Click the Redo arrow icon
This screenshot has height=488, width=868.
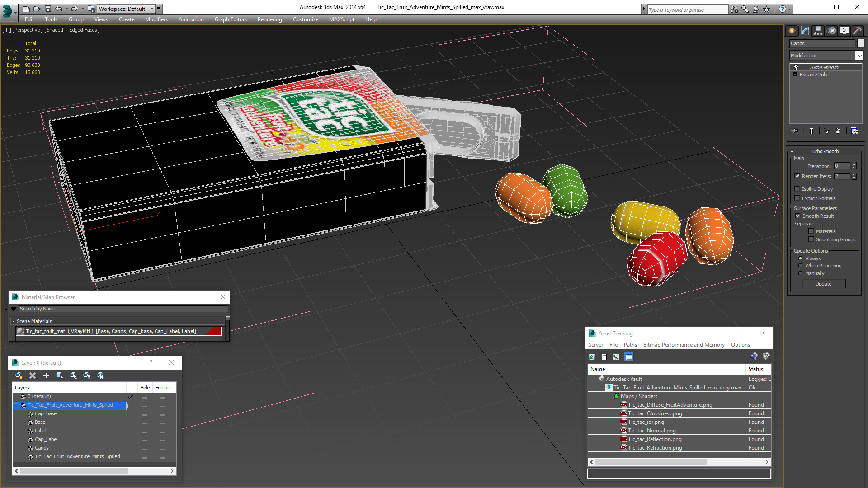[75, 9]
